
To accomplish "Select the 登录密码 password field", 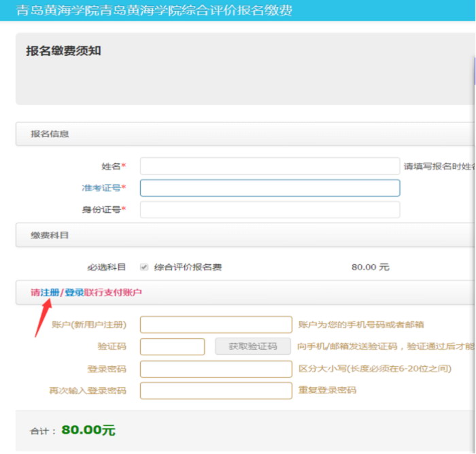I will 216,369.
